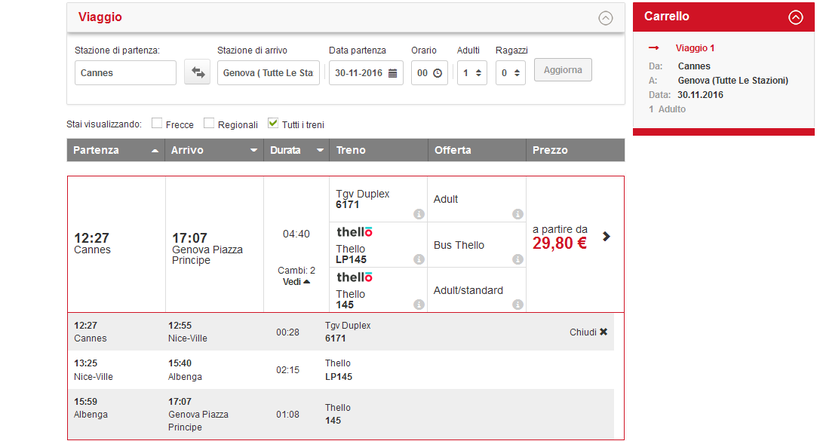Enable the Frecce filter checkbox
This screenshot has width=820, height=441.
tap(157, 124)
